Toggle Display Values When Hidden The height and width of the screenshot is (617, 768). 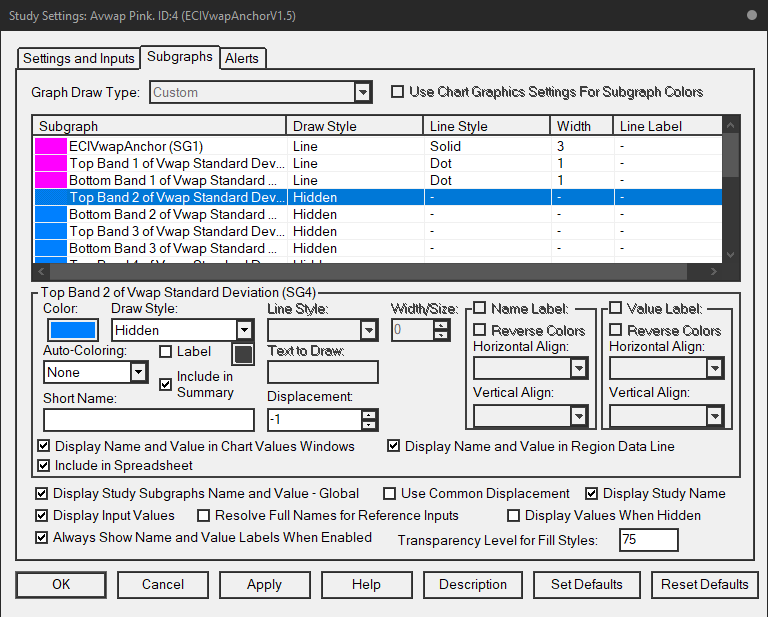point(513,515)
